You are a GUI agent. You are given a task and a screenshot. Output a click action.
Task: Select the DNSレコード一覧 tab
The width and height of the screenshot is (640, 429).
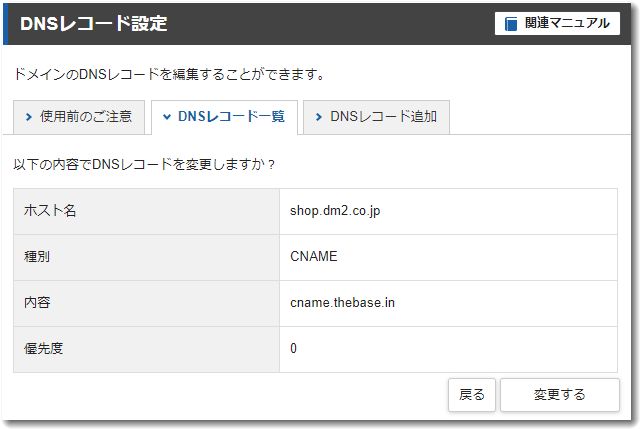coord(224,117)
